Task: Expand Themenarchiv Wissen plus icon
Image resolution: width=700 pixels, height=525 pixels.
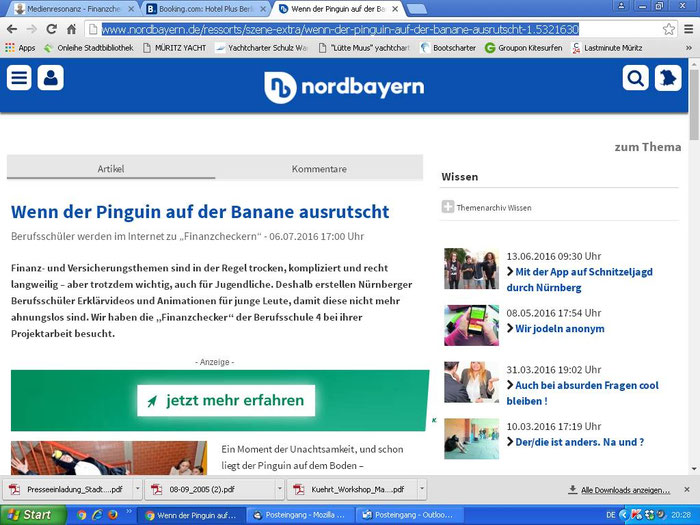Action: click(x=448, y=207)
